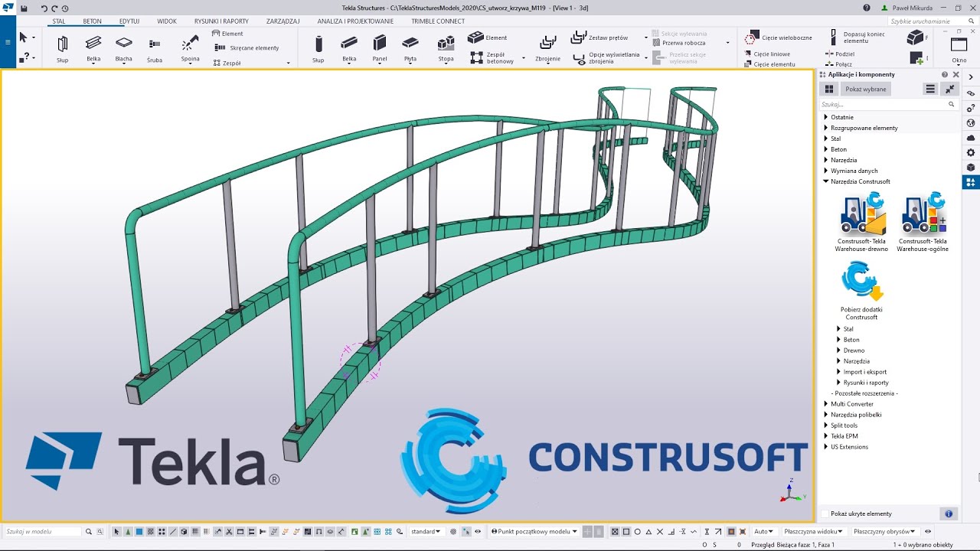
Task: Click the Przerwa robocza button
Action: (679, 44)
